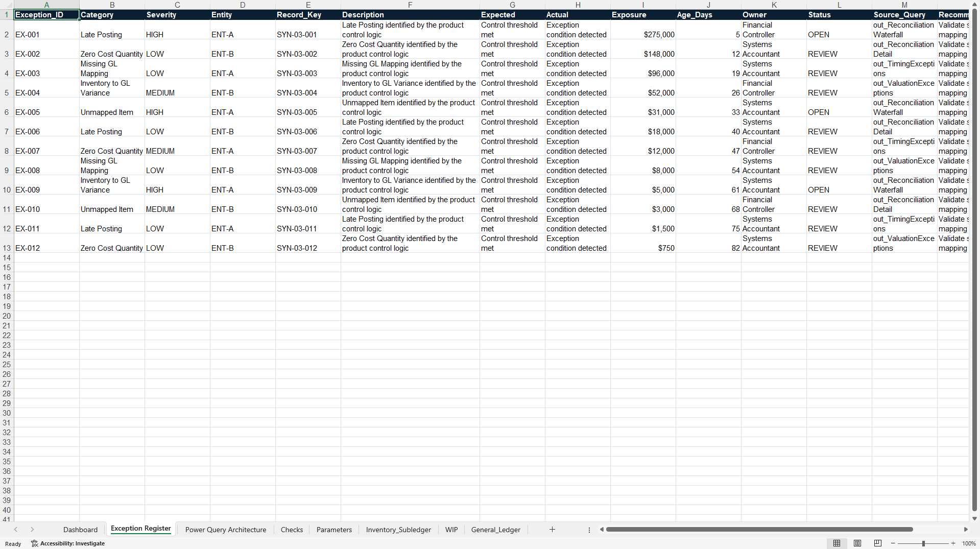Click the Exposure header cell
Viewport: 980px width, 549px height.
[x=643, y=15]
